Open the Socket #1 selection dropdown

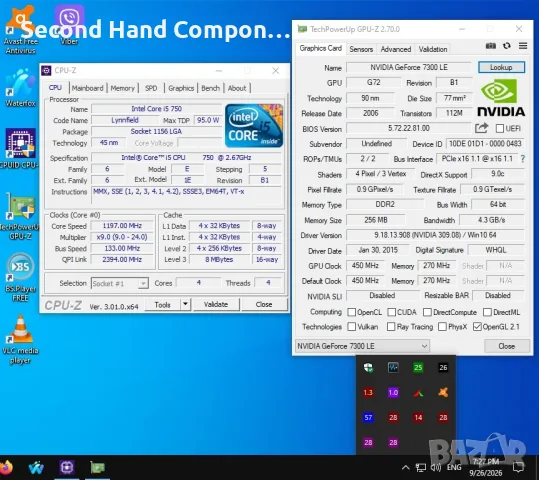tap(120, 283)
